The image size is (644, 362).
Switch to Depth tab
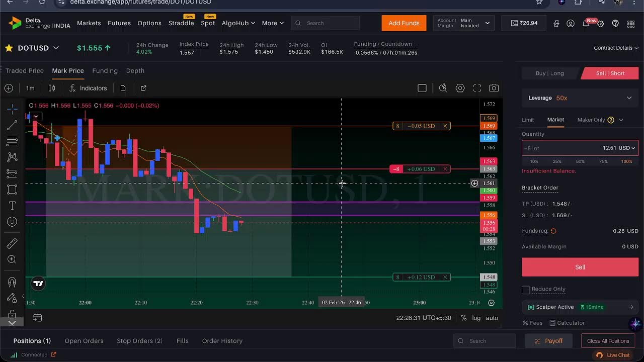point(135,71)
